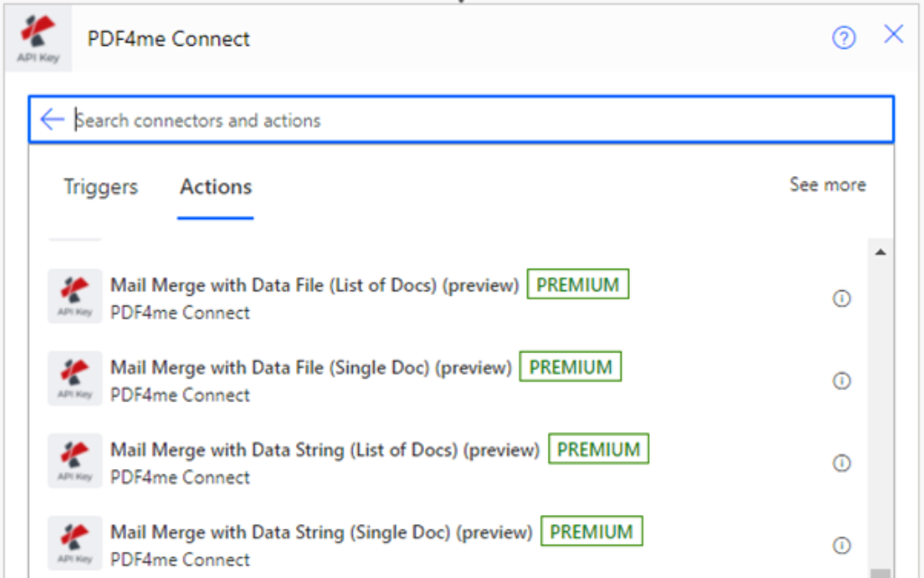Click the scrollbar up arrow in actions list
The image size is (924, 578).
(x=880, y=252)
